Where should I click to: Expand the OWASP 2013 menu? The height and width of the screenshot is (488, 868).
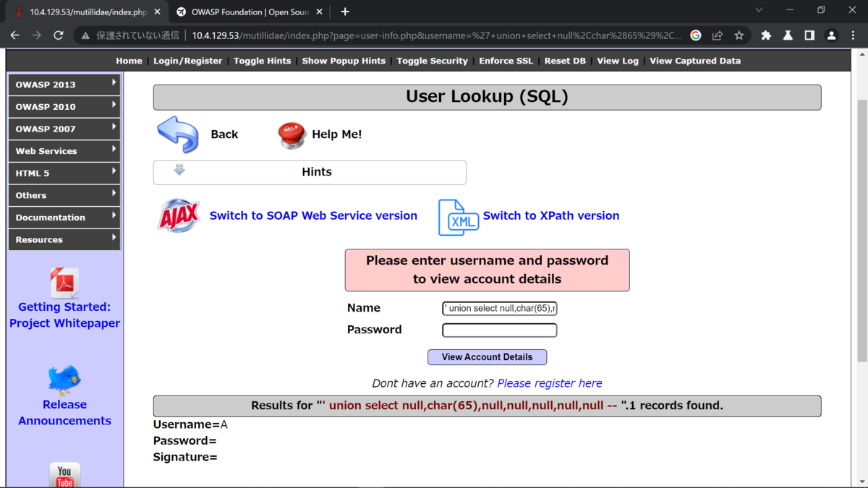pos(64,85)
